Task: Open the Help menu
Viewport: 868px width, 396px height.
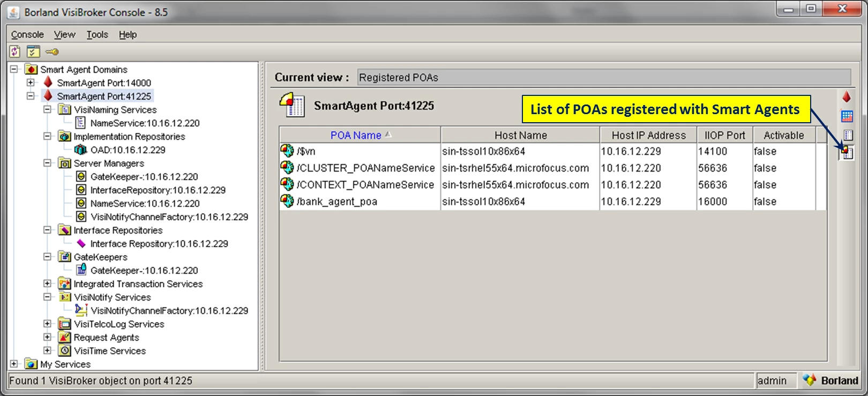Action: tap(128, 34)
